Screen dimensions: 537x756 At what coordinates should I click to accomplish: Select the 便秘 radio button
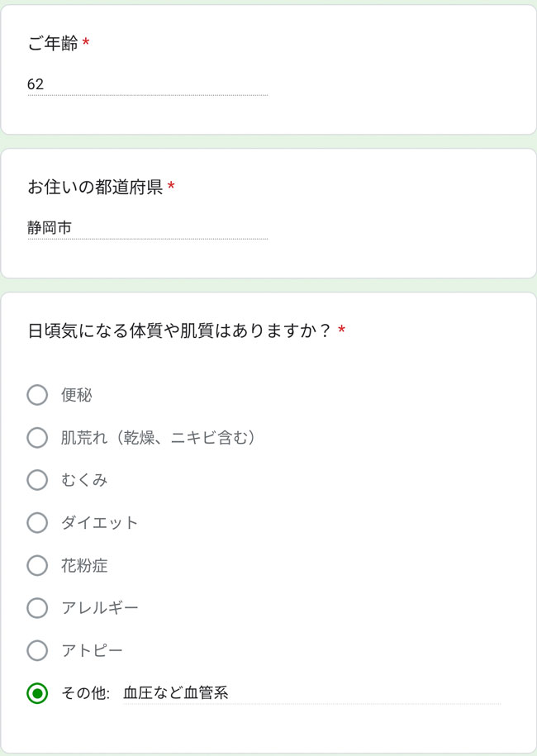tap(37, 396)
